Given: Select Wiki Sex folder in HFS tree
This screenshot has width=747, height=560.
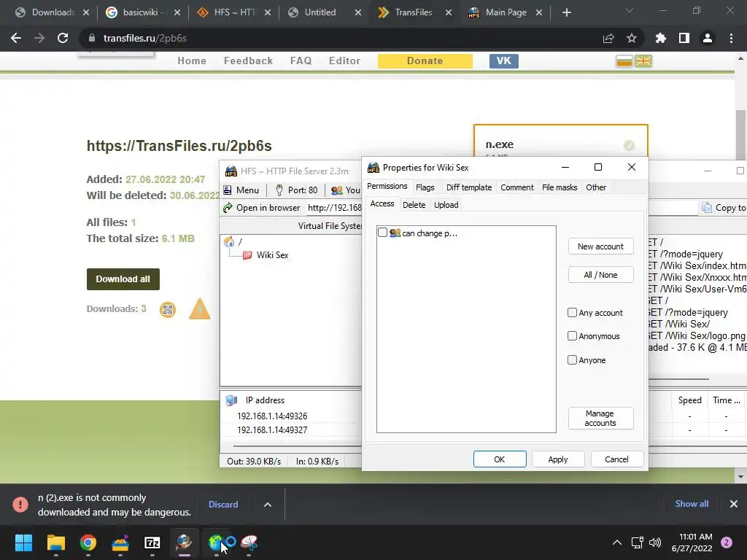Looking at the screenshot, I should [272, 254].
